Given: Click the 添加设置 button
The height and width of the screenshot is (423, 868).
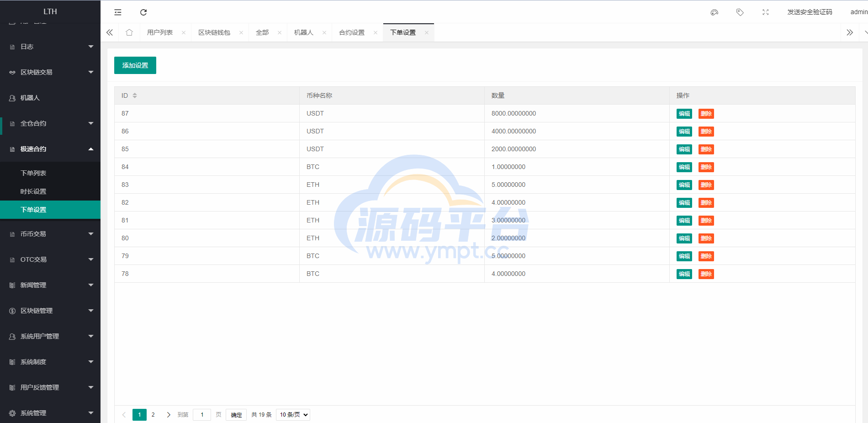Looking at the screenshot, I should 135,65.
